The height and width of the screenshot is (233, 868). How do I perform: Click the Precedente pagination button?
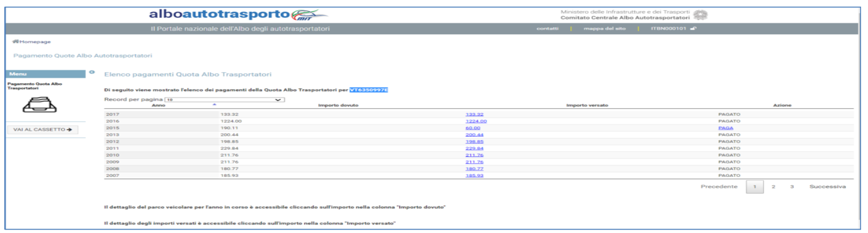point(719,187)
